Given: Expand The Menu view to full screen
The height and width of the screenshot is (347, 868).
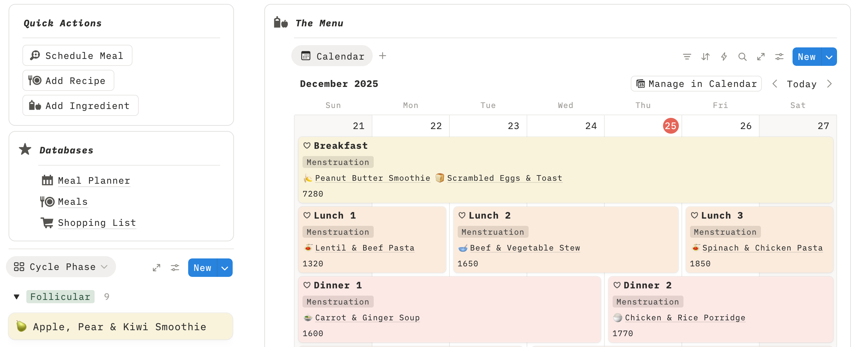Looking at the screenshot, I should coord(761,57).
